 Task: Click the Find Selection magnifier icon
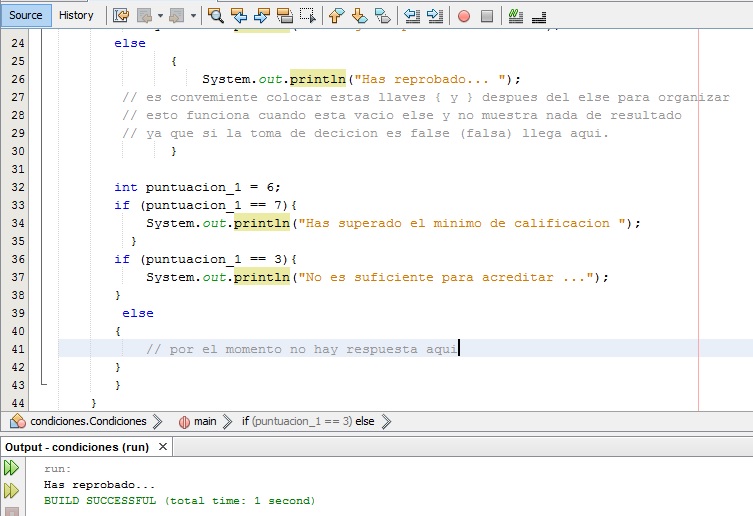click(x=216, y=15)
